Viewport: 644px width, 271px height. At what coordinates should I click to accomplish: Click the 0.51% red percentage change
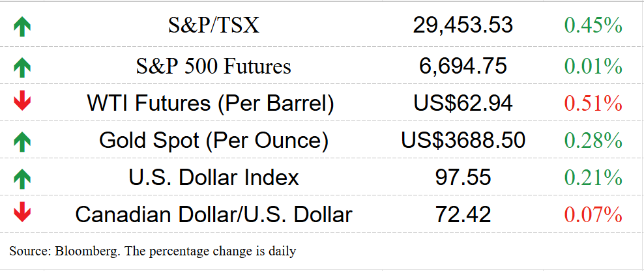[x=593, y=104]
